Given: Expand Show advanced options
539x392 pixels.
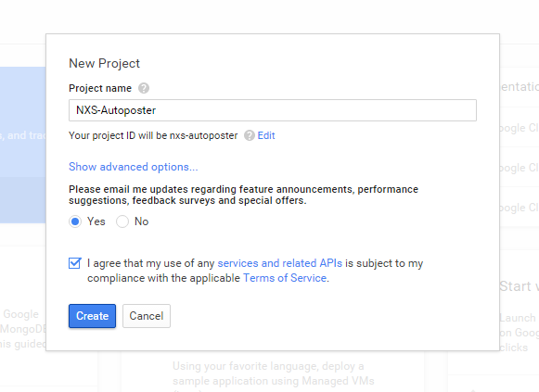Looking at the screenshot, I should (134, 167).
